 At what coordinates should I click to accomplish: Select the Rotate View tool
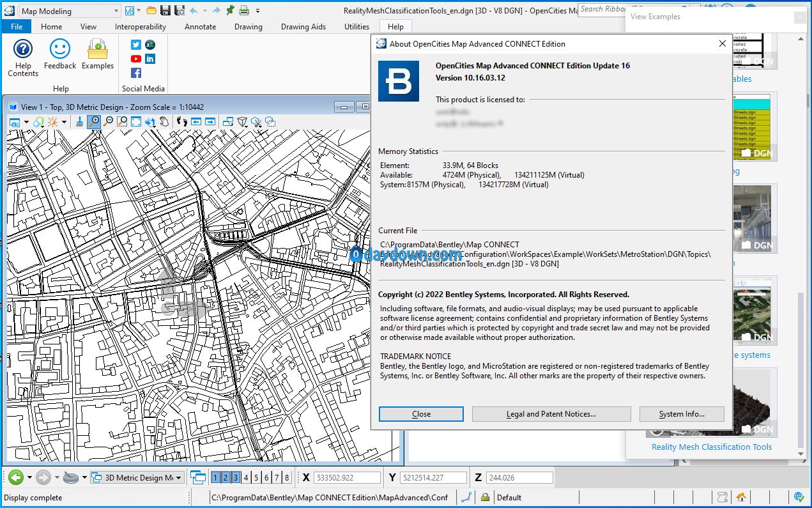click(150, 121)
